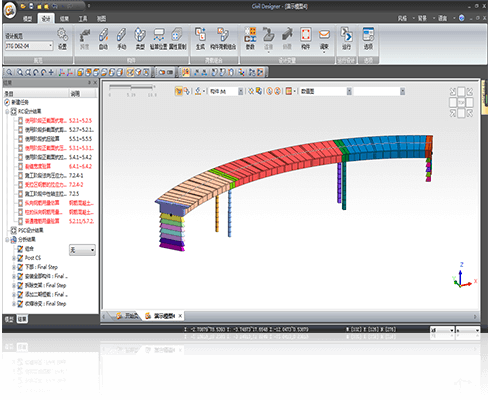Click the 自动 (auto) member icon
The width and height of the screenshot is (490, 400).
point(103,39)
